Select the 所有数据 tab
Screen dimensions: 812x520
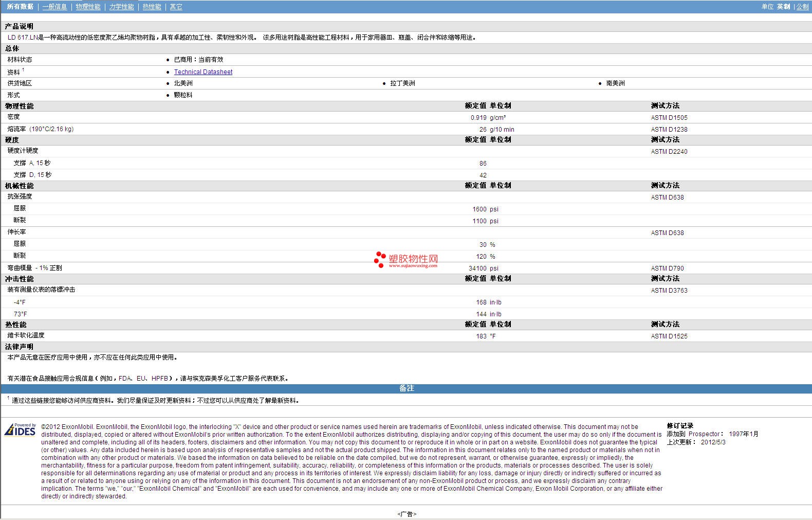[20, 7]
